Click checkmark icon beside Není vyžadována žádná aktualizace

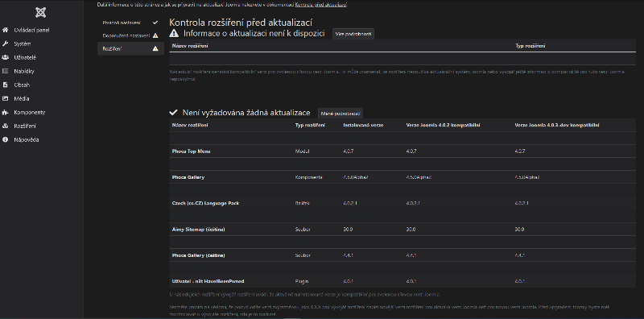[x=173, y=112]
